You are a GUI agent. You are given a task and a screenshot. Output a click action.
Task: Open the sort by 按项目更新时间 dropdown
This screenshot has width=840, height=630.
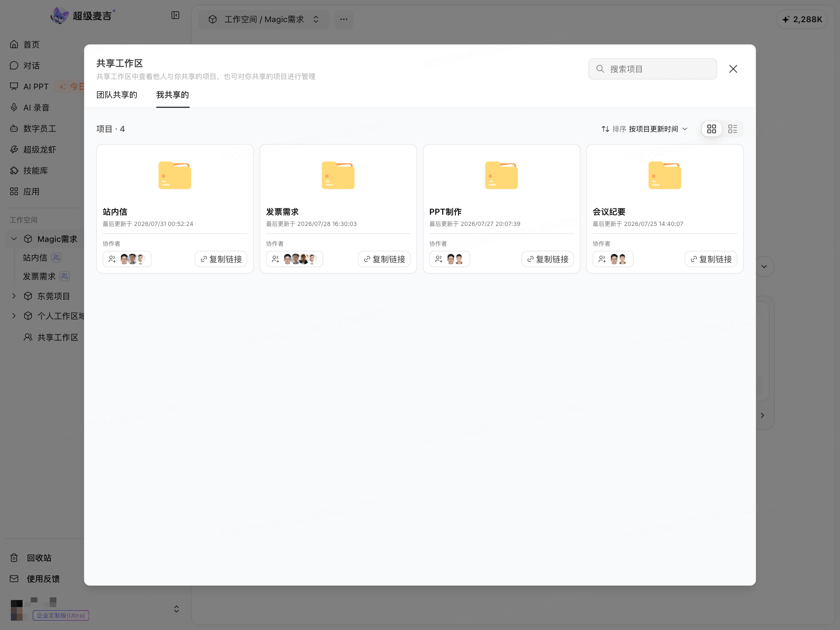tap(644, 129)
